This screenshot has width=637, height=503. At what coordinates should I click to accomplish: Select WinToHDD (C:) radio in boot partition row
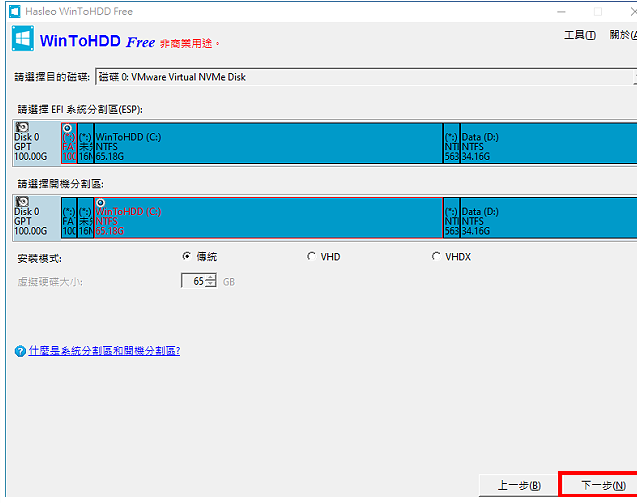(100, 203)
